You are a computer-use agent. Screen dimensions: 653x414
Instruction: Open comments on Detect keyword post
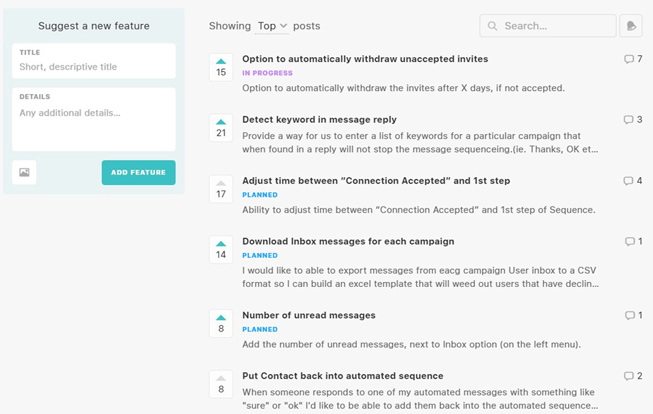coord(632,120)
